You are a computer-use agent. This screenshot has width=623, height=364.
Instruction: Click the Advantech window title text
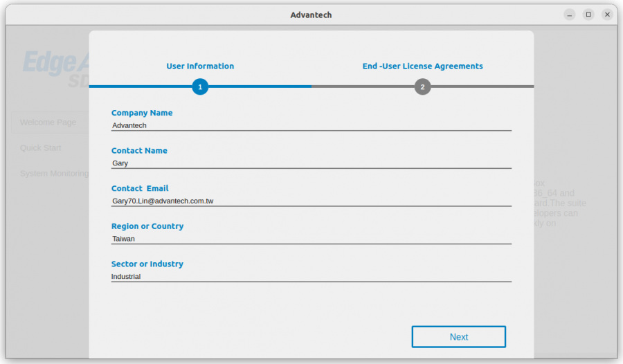(311, 15)
